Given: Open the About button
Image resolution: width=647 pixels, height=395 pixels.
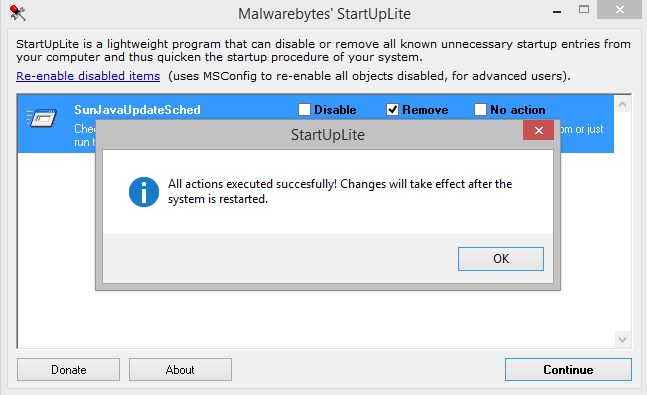Looking at the screenshot, I should click(180, 369).
